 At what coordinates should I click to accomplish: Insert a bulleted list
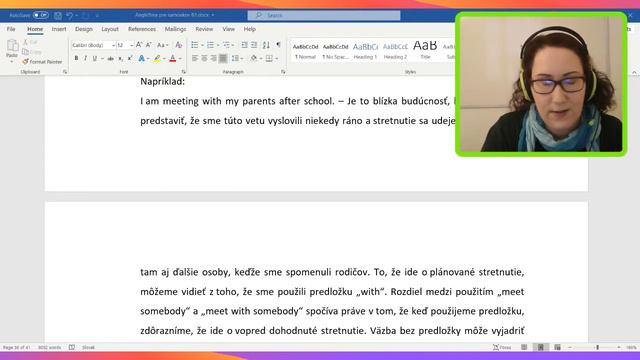(x=195, y=45)
